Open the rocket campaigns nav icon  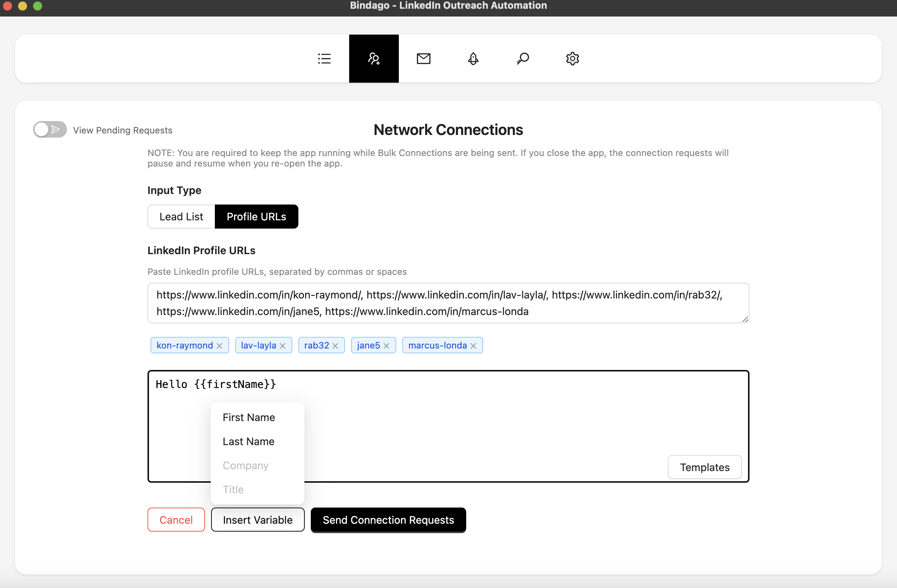point(473,59)
